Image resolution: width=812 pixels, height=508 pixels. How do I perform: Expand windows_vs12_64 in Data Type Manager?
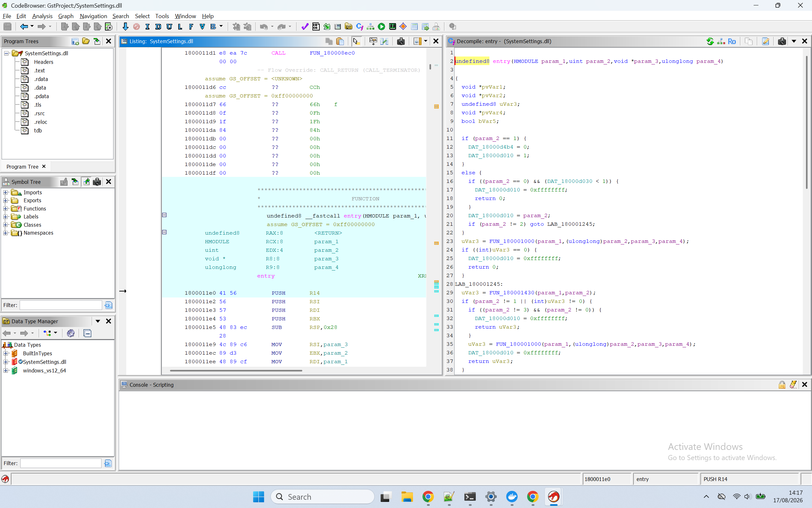[x=5, y=371]
